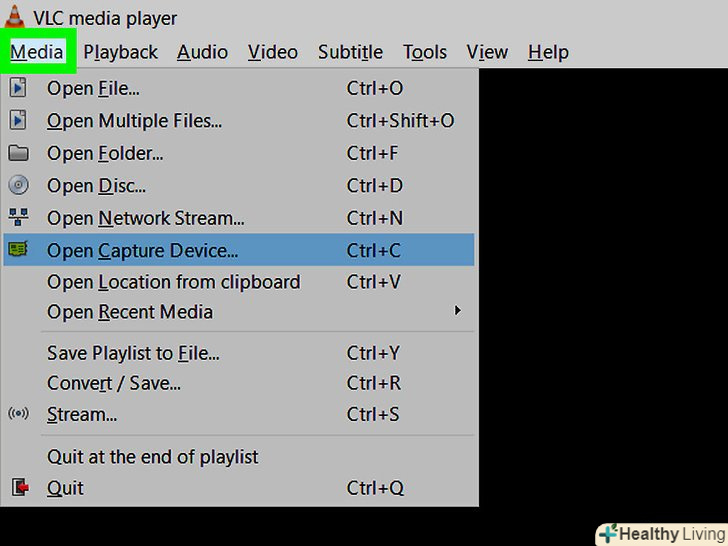This screenshot has width=728, height=546.
Task: Open the Subtitle menu
Action: [350, 52]
